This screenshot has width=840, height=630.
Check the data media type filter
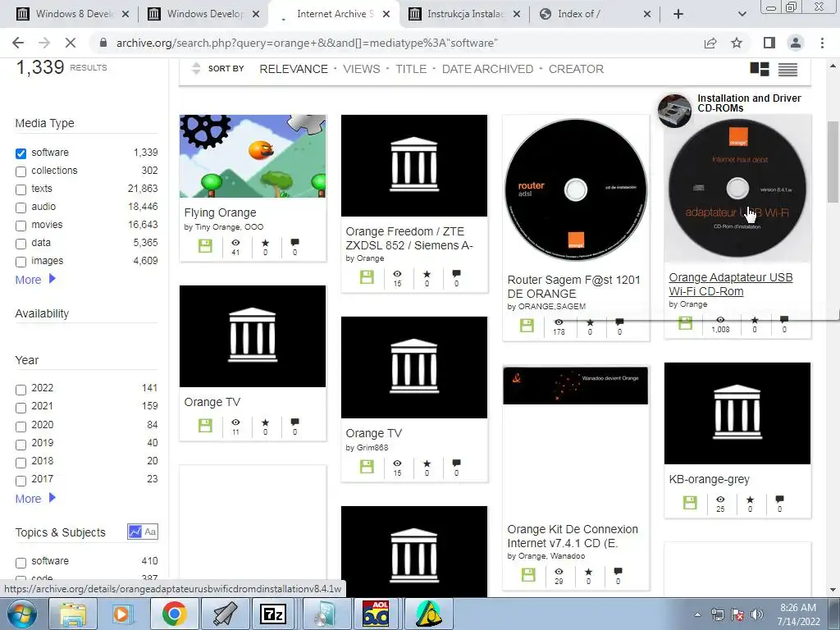point(21,244)
